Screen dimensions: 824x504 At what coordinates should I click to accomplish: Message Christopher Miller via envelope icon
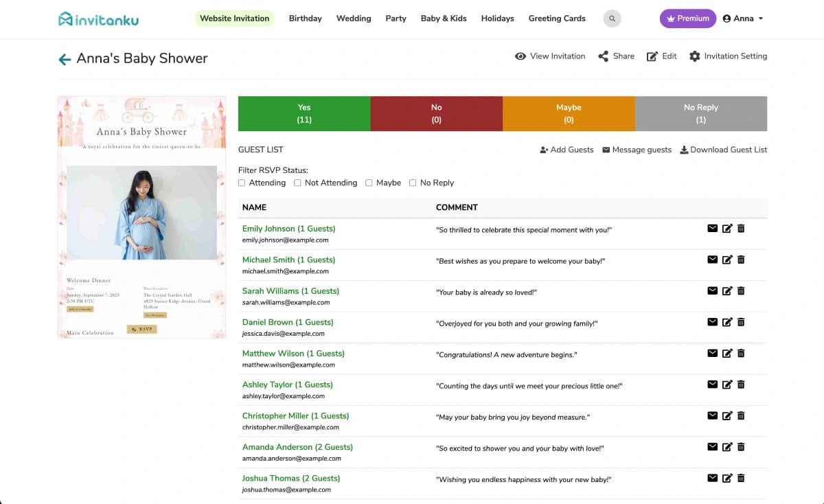click(x=712, y=415)
